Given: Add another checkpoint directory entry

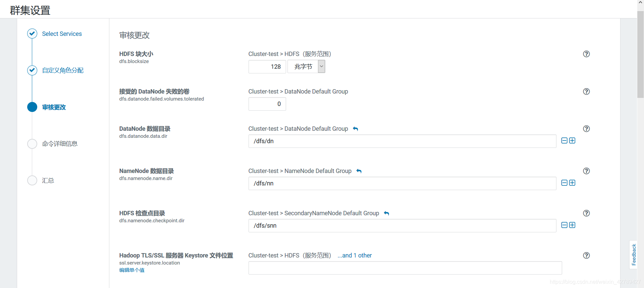Looking at the screenshot, I should tap(572, 225).
